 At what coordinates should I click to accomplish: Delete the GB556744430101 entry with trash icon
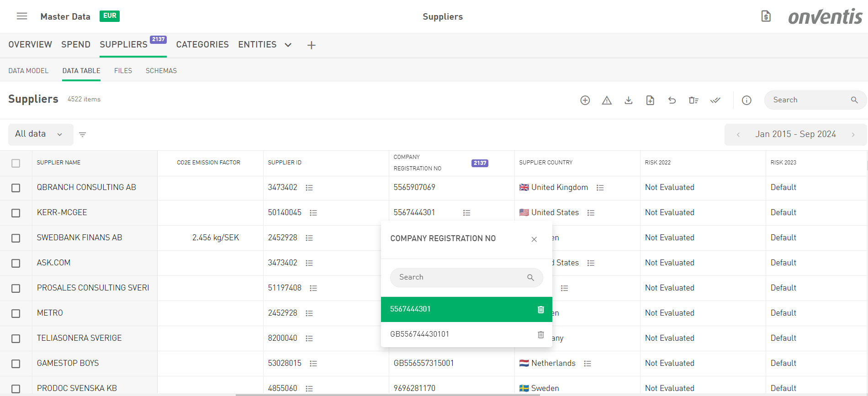[541, 335]
